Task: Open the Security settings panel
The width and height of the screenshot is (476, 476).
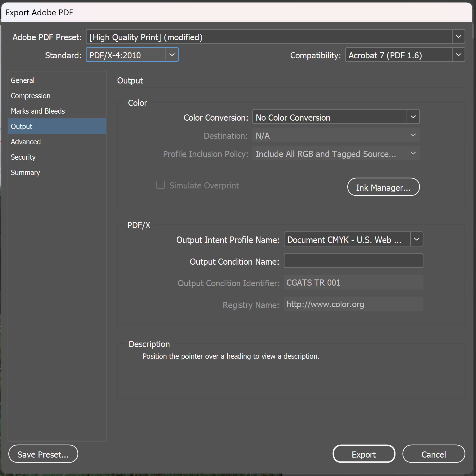Action: (23, 157)
